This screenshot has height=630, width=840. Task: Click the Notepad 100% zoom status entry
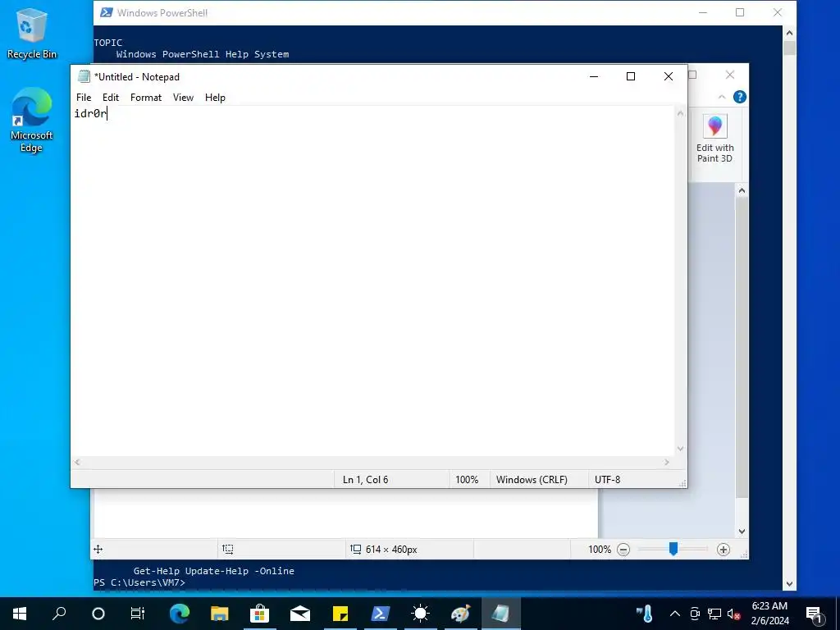[x=467, y=479]
